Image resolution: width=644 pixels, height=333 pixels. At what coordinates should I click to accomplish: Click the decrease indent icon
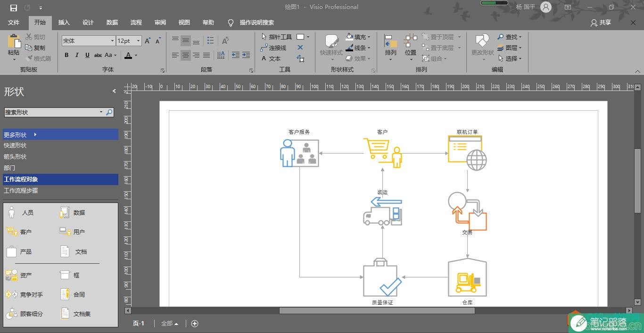tap(235, 55)
